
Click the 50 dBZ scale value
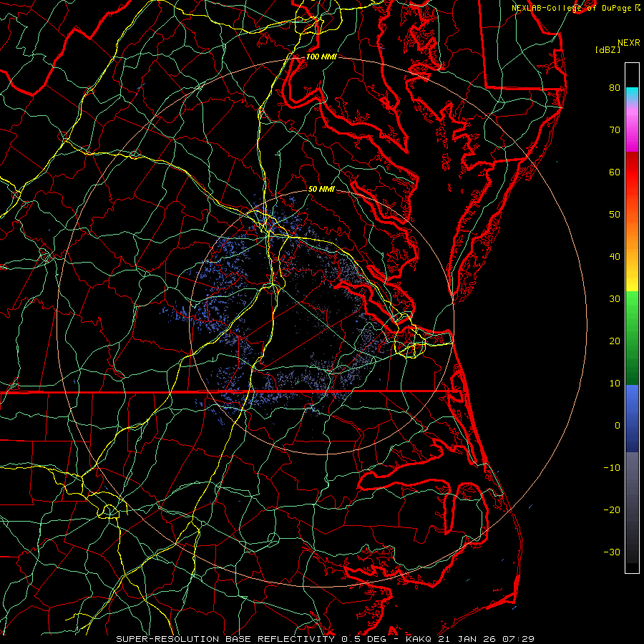point(615,215)
